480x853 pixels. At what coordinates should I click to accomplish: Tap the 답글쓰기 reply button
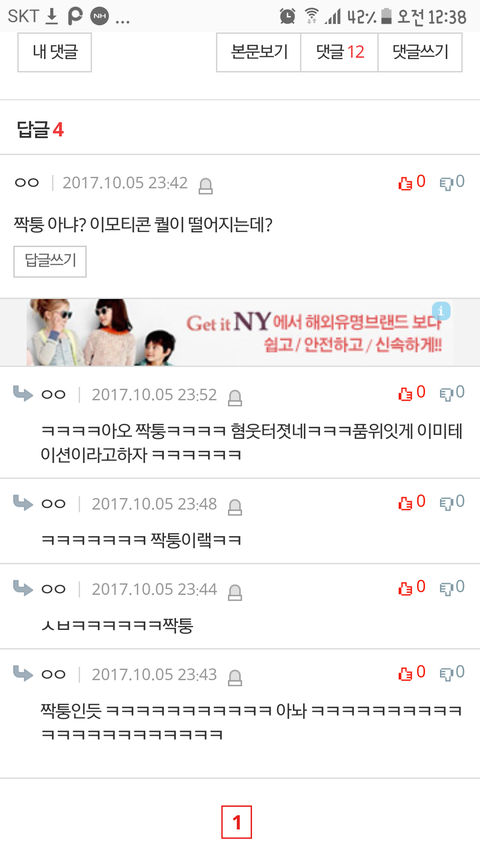(x=50, y=262)
